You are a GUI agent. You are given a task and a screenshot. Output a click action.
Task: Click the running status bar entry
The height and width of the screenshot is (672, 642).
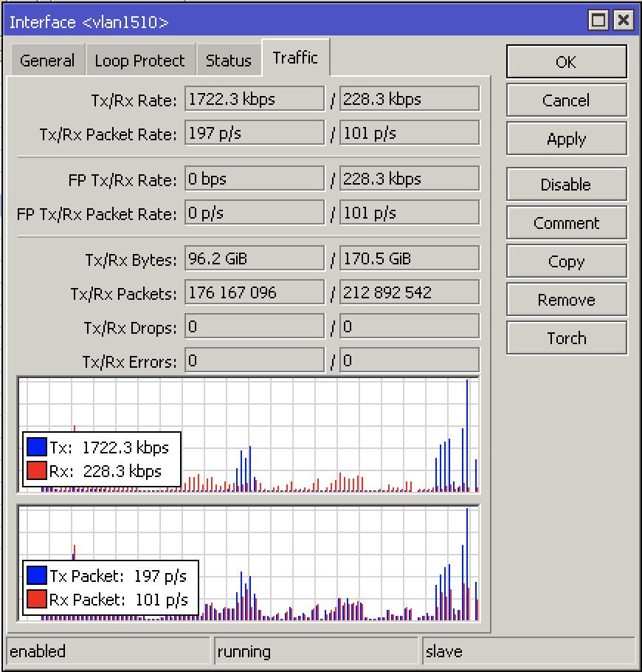tap(316, 651)
